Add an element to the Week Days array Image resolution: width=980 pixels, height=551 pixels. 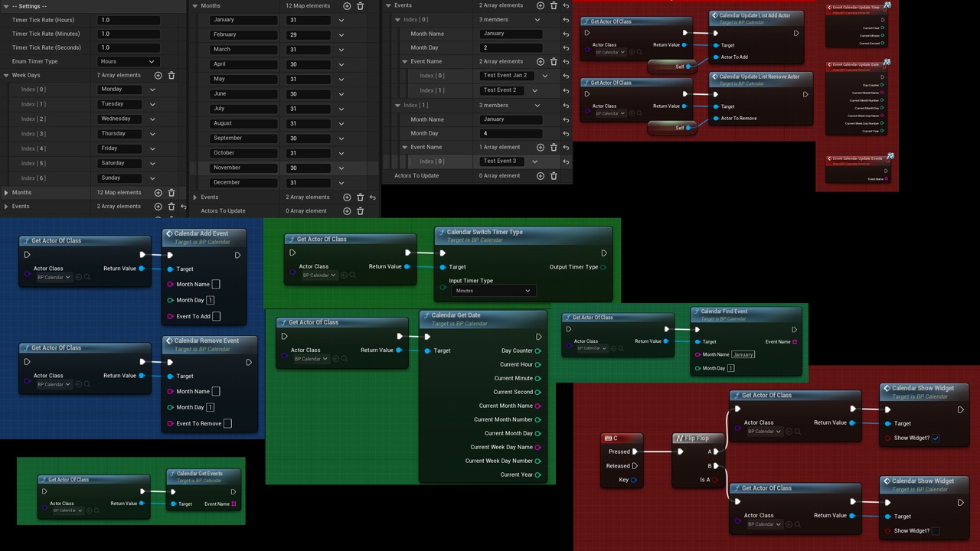(158, 75)
